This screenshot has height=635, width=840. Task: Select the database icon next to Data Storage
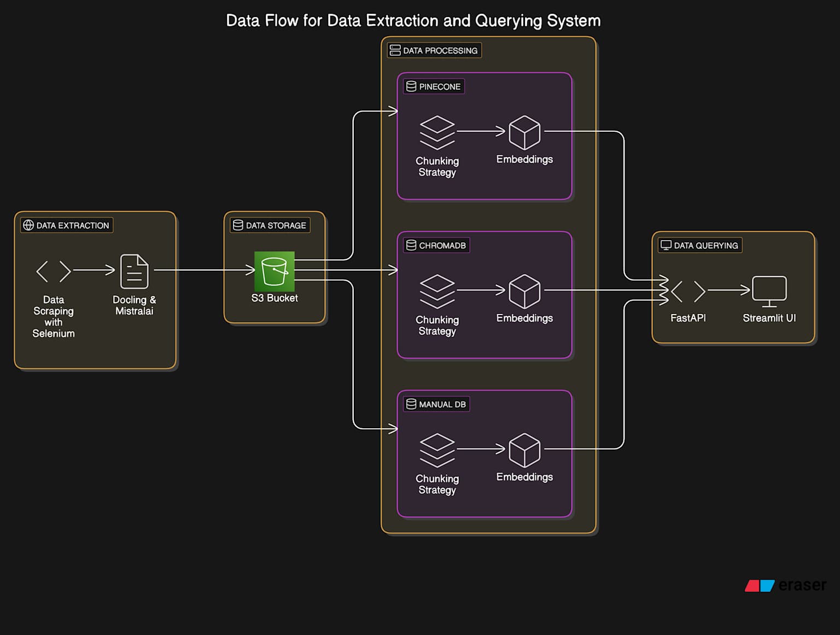pos(238,225)
